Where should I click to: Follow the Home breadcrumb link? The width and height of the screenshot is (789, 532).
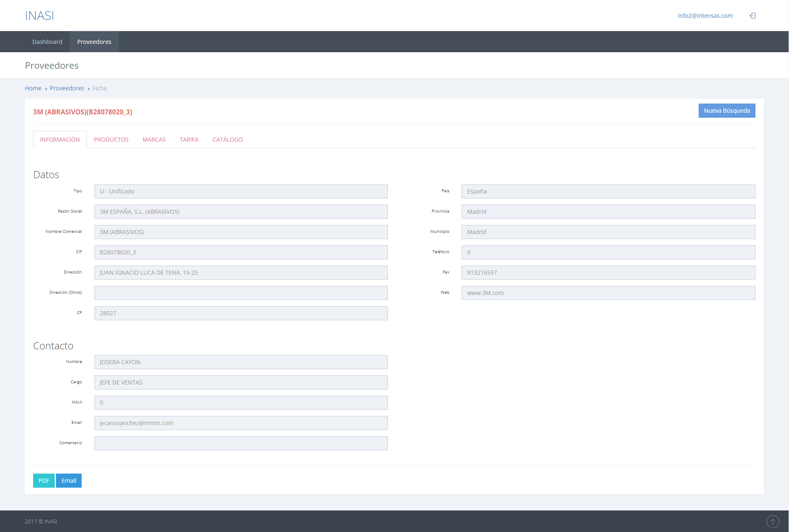point(33,88)
